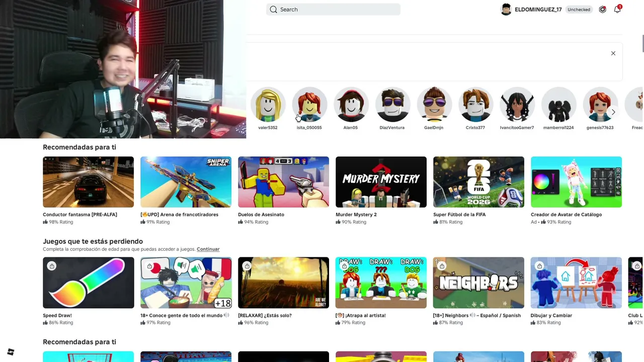Click the 'Creador de Avatar de Catálogo' title

[x=566, y=215]
